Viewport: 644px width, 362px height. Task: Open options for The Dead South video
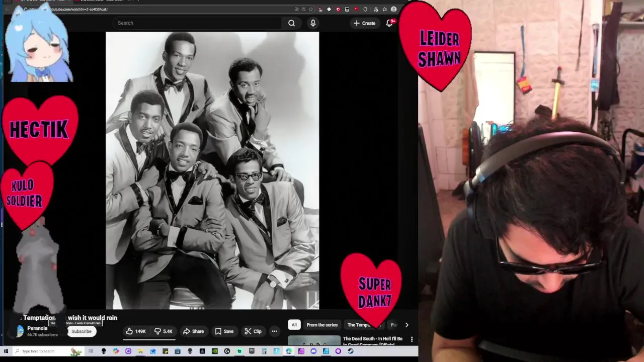click(412, 339)
